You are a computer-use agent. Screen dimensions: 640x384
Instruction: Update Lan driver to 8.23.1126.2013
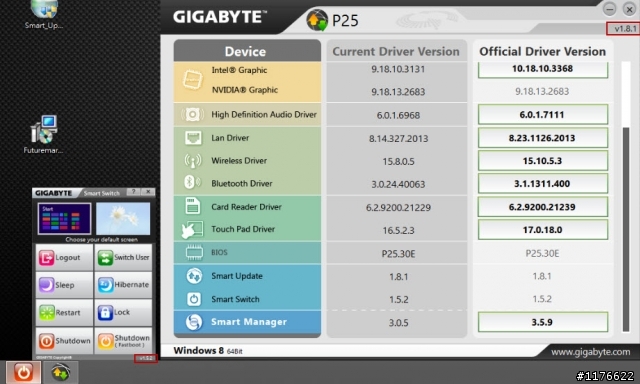[542, 138]
